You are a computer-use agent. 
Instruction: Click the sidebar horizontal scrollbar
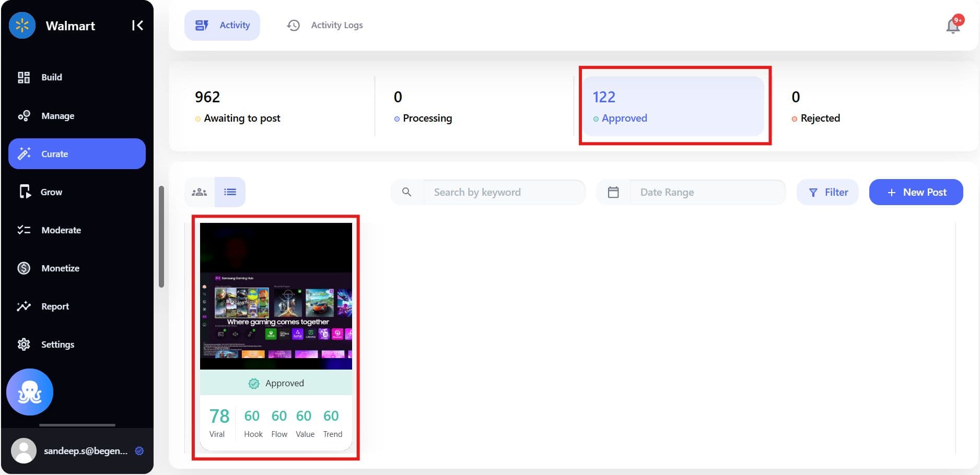coord(77,425)
